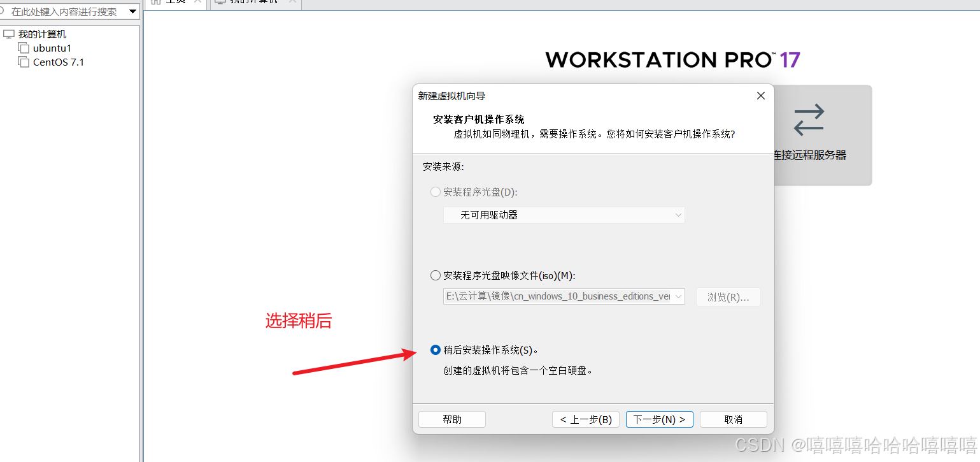
Task: Open the 连接远程服务器 tile
Action: tap(823, 136)
